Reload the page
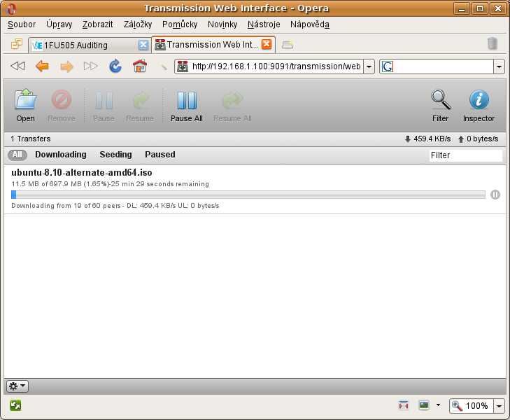 click(115, 66)
